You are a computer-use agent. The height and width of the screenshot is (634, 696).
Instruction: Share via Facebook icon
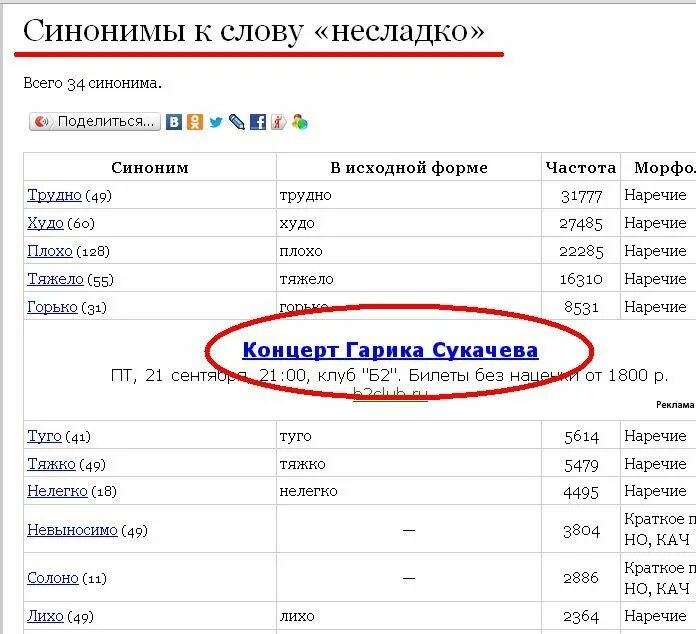258,122
